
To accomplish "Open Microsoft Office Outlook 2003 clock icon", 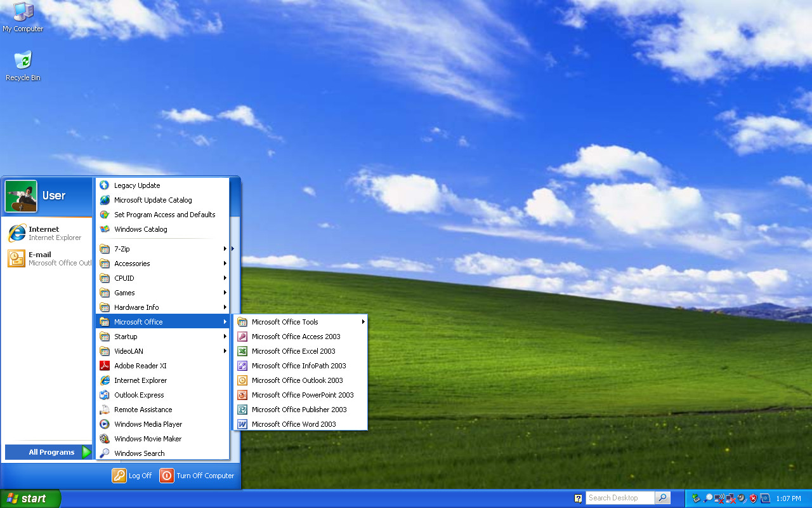I will (x=242, y=380).
